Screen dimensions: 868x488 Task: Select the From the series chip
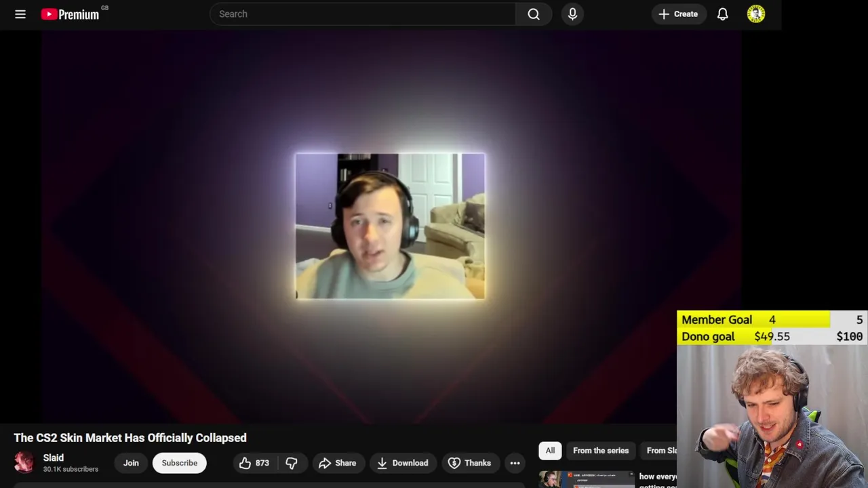point(601,451)
